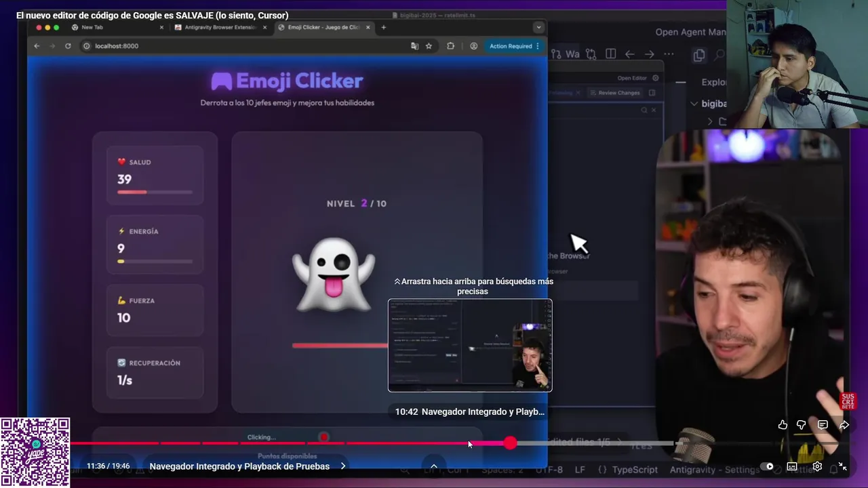Viewport: 868px width, 488px height.
Task: Close the New Tab browser tab
Action: 161,28
